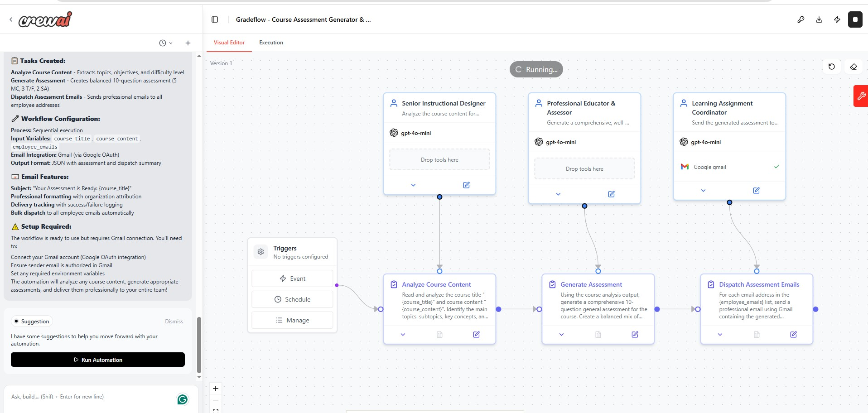Select the eraser icon to clear the canvas
This screenshot has height=413, width=868.
tap(854, 67)
